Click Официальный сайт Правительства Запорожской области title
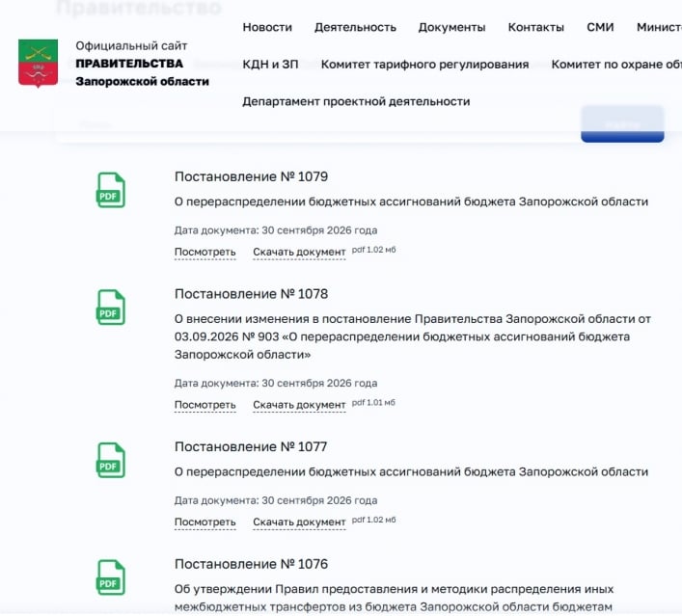The width and height of the screenshot is (682, 616). 142,64
